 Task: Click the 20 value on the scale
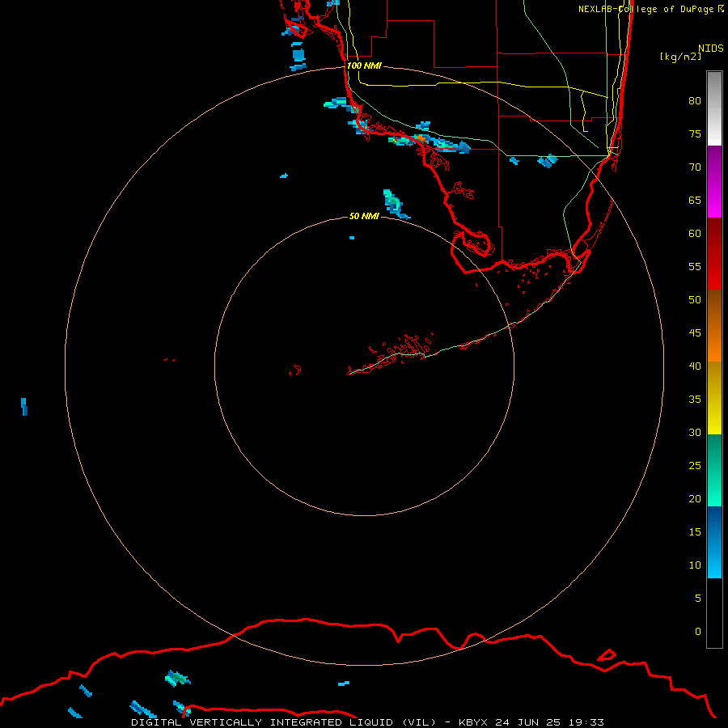[x=695, y=498]
